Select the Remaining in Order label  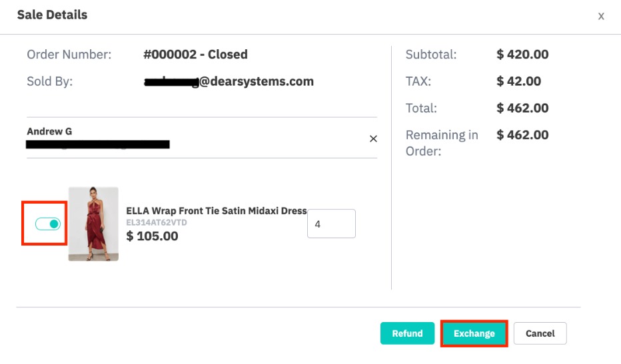442,143
